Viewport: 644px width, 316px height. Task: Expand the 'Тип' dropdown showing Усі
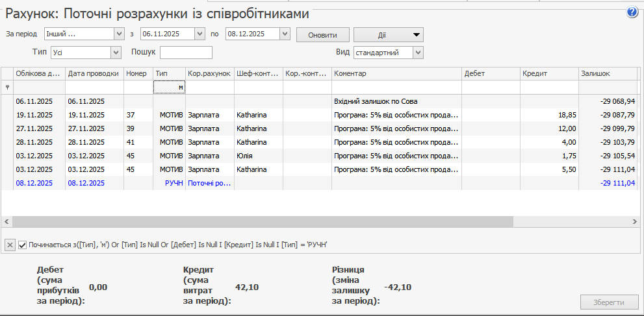pos(116,53)
